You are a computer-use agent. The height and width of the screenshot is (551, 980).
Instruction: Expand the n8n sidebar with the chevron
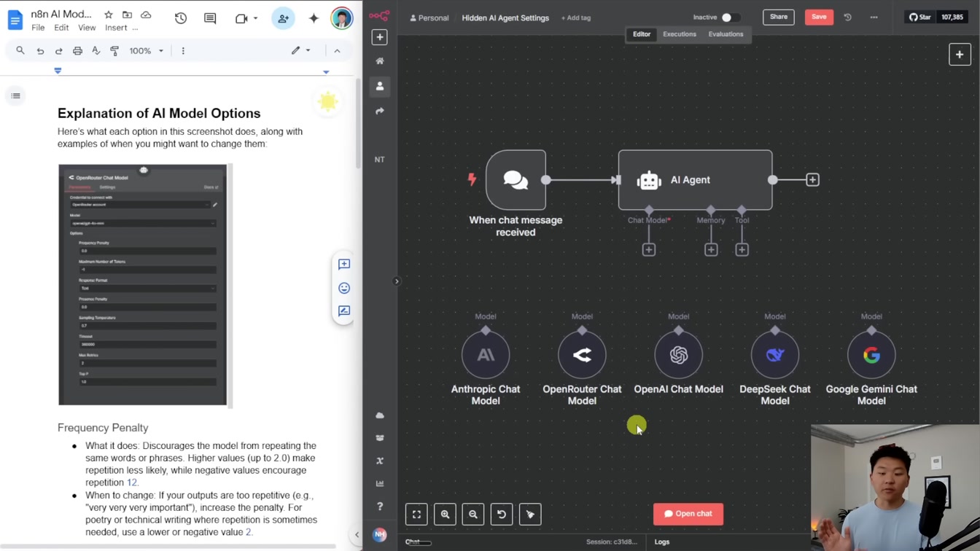click(397, 281)
